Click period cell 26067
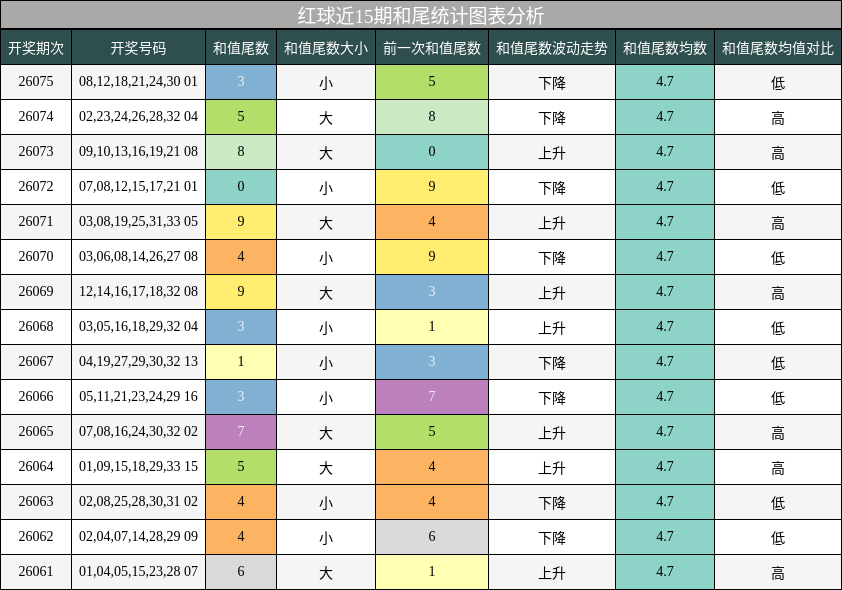 click(36, 361)
